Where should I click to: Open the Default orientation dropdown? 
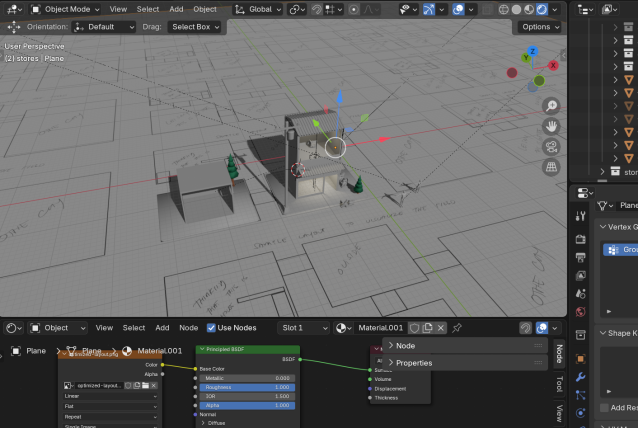pos(103,27)
